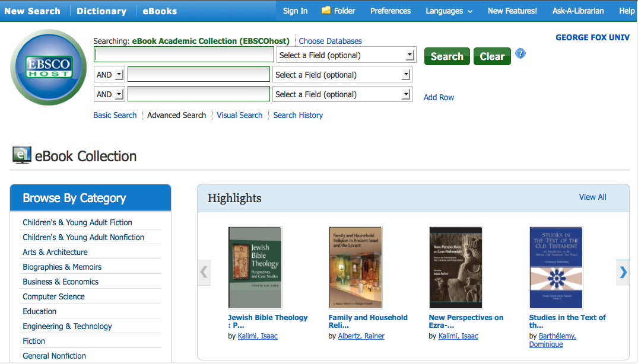The width and height of the screenshot is (638, 364).
Task: Browse General Nonfiction category
Action: 54,356
